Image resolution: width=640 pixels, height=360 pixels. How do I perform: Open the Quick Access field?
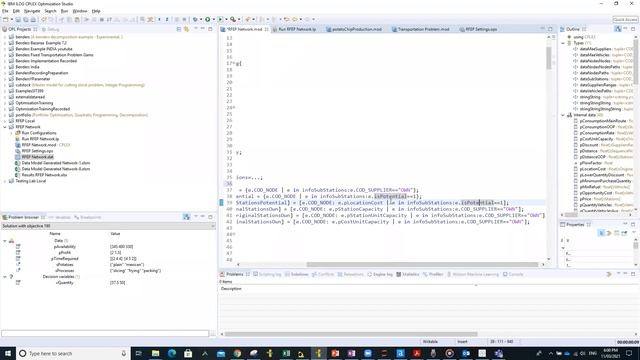tap(625, 19)
